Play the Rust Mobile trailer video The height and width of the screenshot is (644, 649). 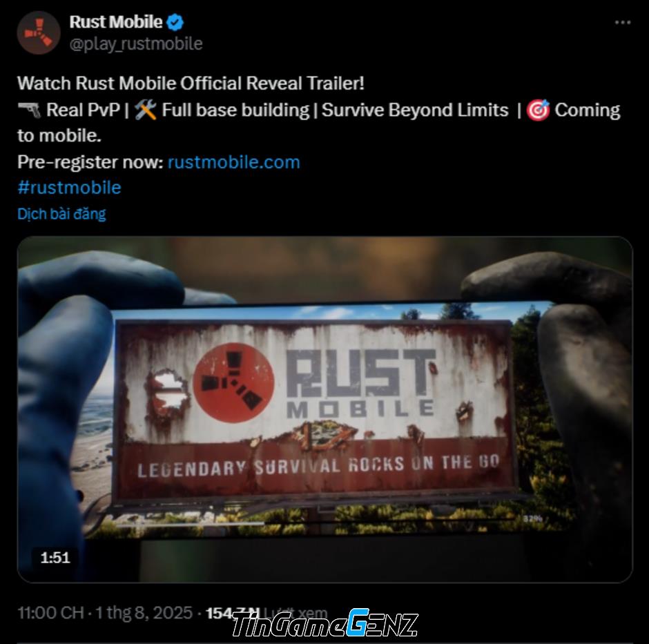point(325,409)
